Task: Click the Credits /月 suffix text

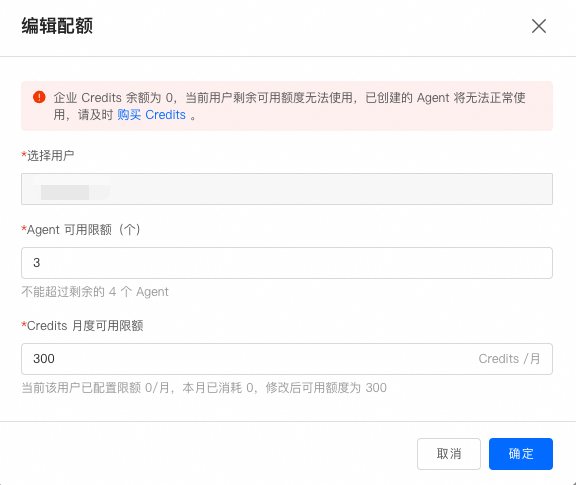Action: [509, 359]
